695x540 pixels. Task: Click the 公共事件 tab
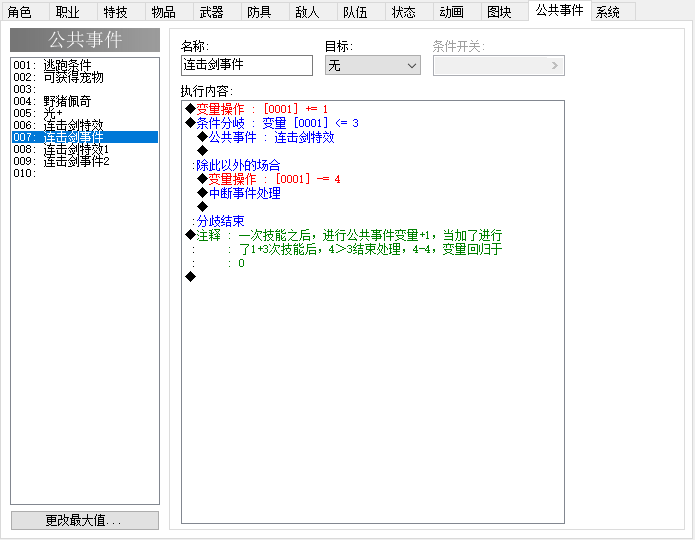pyautogui.click(x=559, y=11)
